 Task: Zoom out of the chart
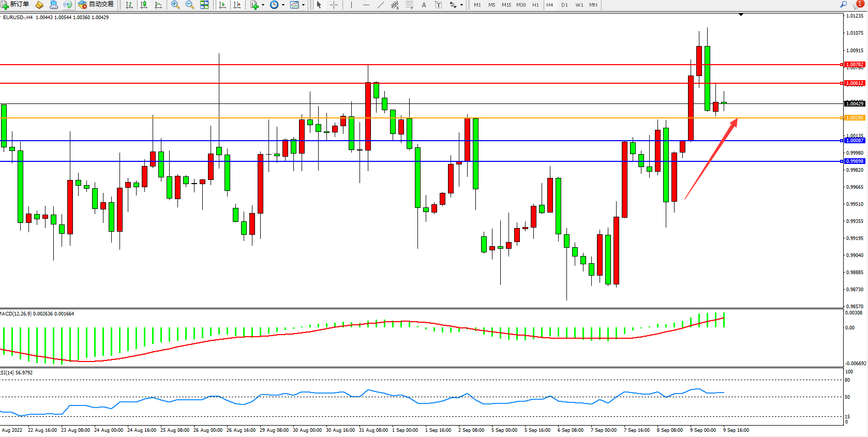tap(190, 5)
